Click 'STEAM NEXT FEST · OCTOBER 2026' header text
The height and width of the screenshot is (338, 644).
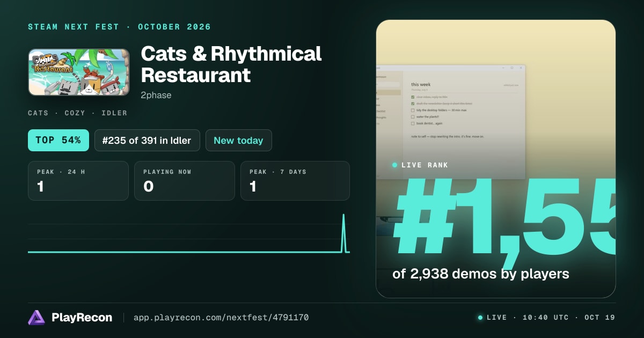click(120, 27)
